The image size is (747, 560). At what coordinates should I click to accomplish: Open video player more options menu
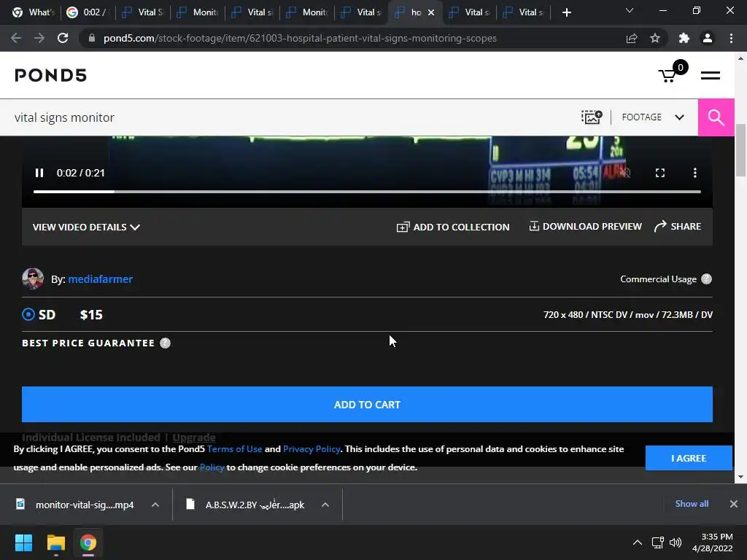pyautogui.click(x=695, y=173)
